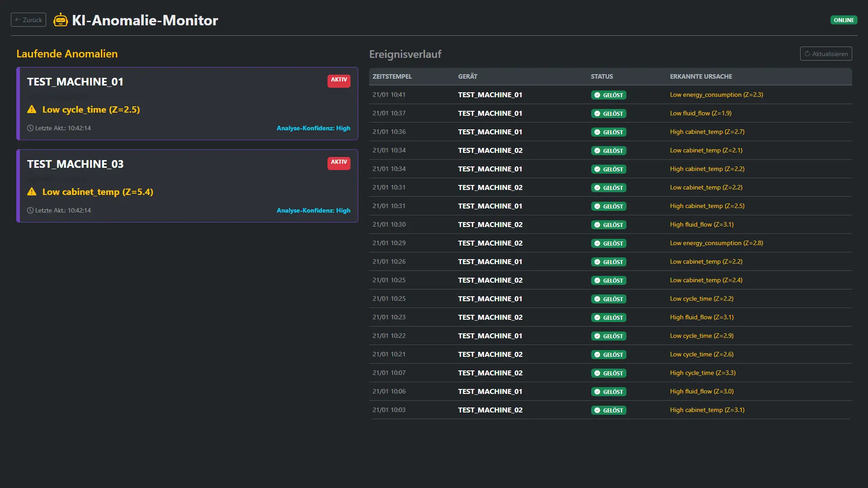Click warning triangle next to Low cycle_time
This screenshot has height=488, width=868.
coord(32,109)
